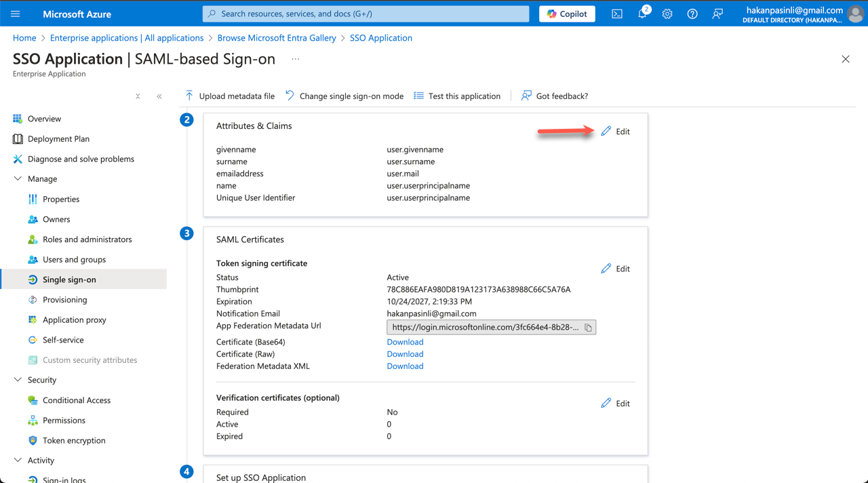Collapse the Manage section
The height and width of the screenshot is (483, 868).
[18, 178]
